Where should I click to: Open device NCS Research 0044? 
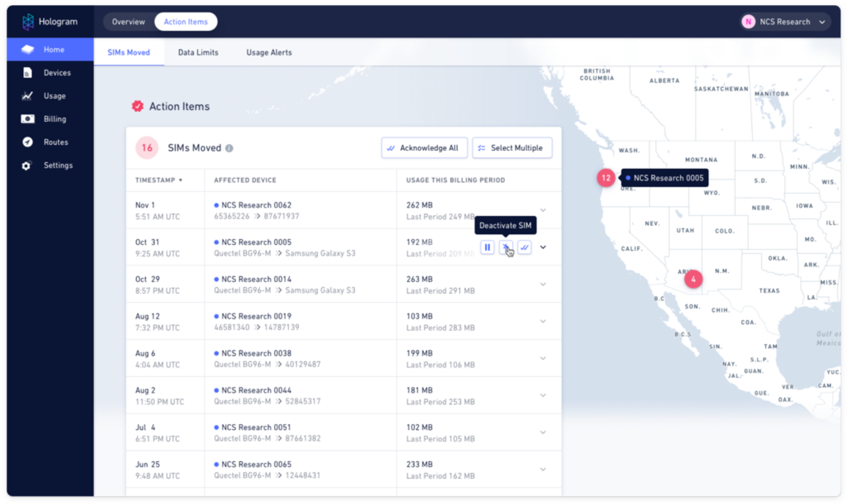(x=256, y=390)
